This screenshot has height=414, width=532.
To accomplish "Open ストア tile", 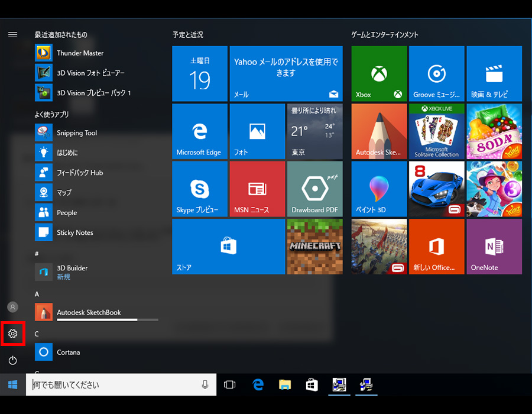I will click(x=229, y=247).
